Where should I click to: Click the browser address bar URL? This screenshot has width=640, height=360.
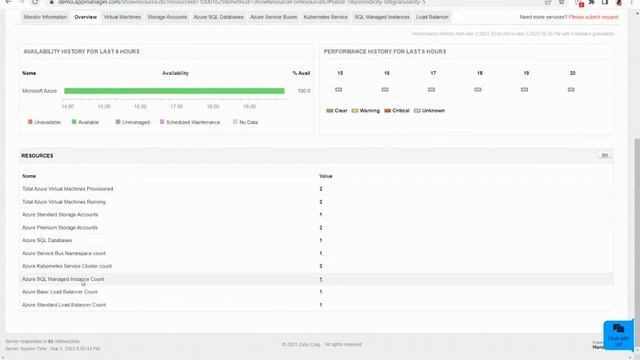[241, 2]
